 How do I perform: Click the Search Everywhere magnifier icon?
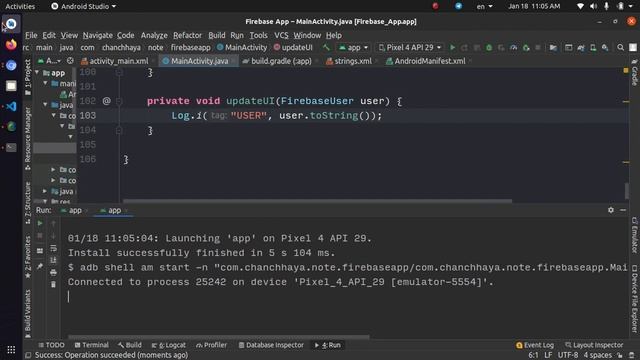coord(620,48)
